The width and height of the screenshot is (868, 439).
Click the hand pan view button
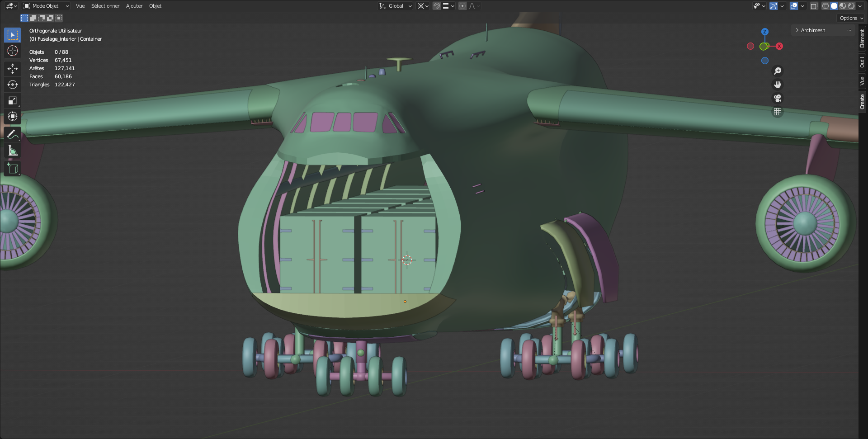[778, 85]
